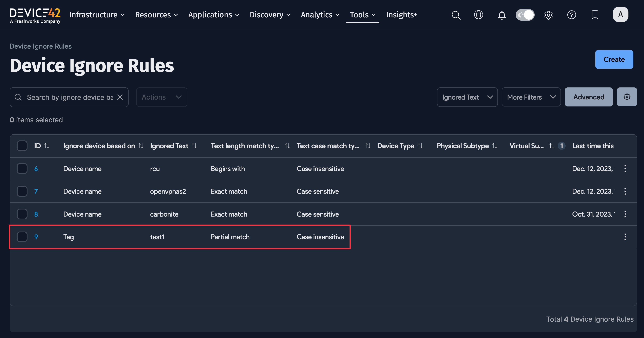Open the Ignored Text filter dropdown
The width and height of the screenshot is (644, 338).
[x=467, y=97]
